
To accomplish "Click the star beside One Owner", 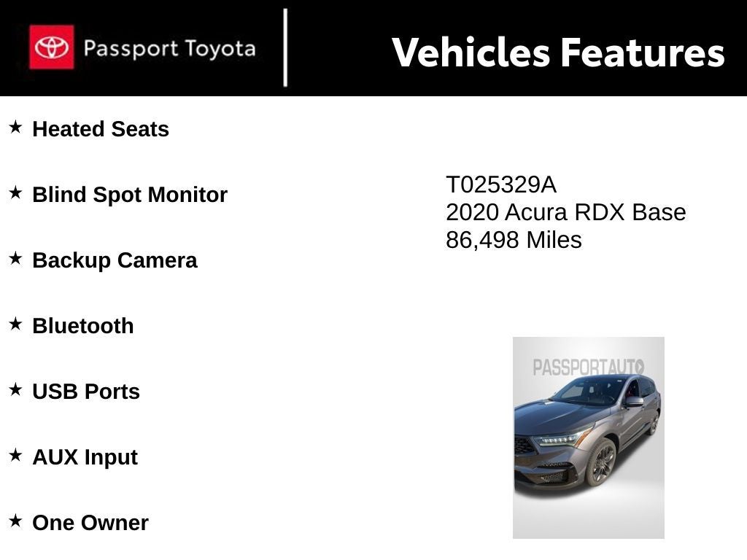I will 15,521.
